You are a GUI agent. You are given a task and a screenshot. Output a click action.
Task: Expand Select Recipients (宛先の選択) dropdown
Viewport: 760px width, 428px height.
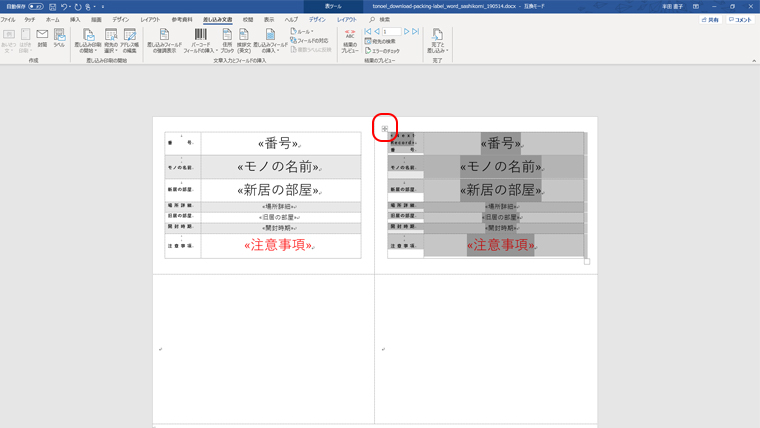[x=111, y=40]
